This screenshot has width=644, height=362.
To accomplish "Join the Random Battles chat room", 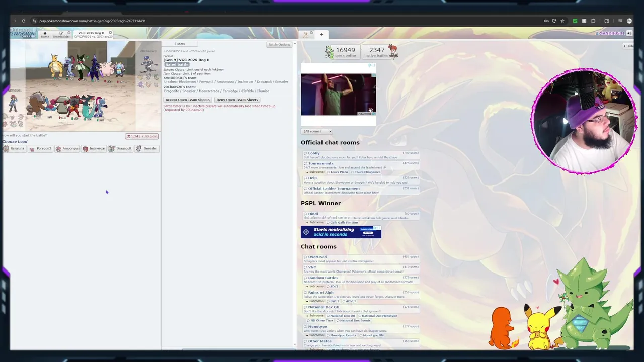I will 361,280.
